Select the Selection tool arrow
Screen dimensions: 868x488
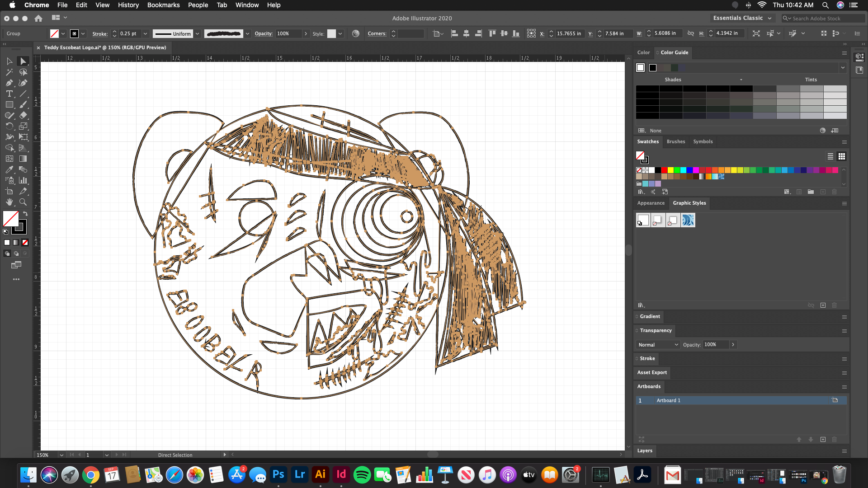(9, 61)
